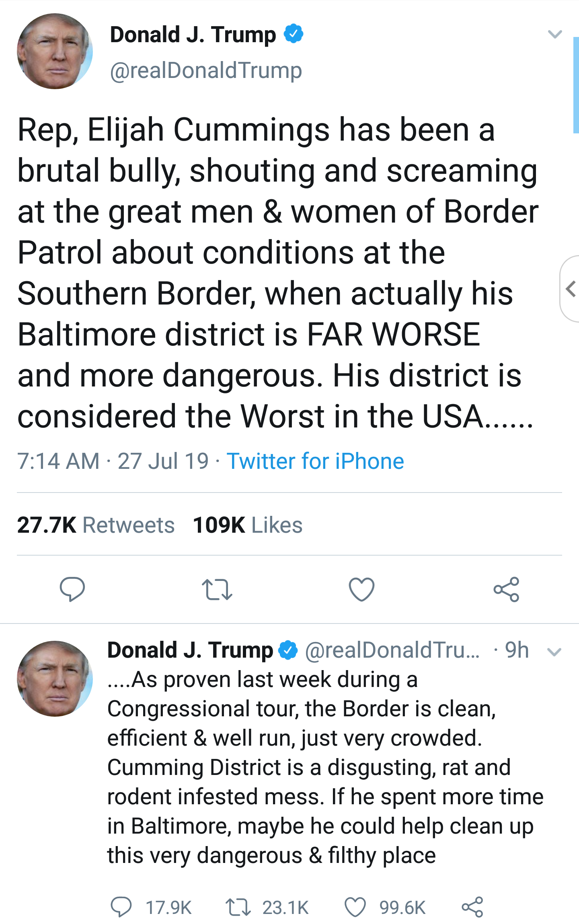
Task: Open the side edge panel handle arrow
Action: click(570, 288)
